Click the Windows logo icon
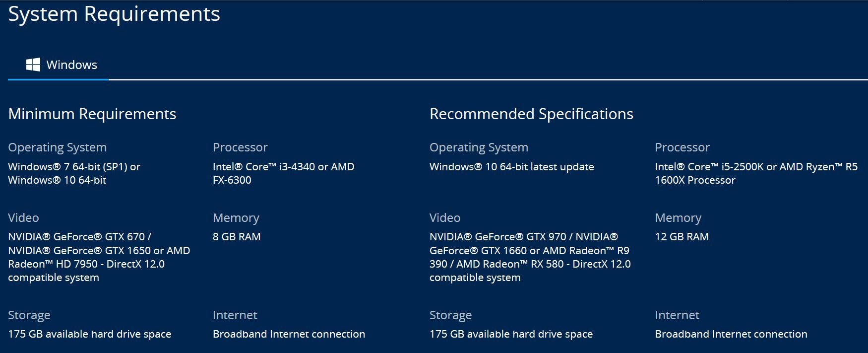The width and height of the screenshot is (868, 353). 33,65
